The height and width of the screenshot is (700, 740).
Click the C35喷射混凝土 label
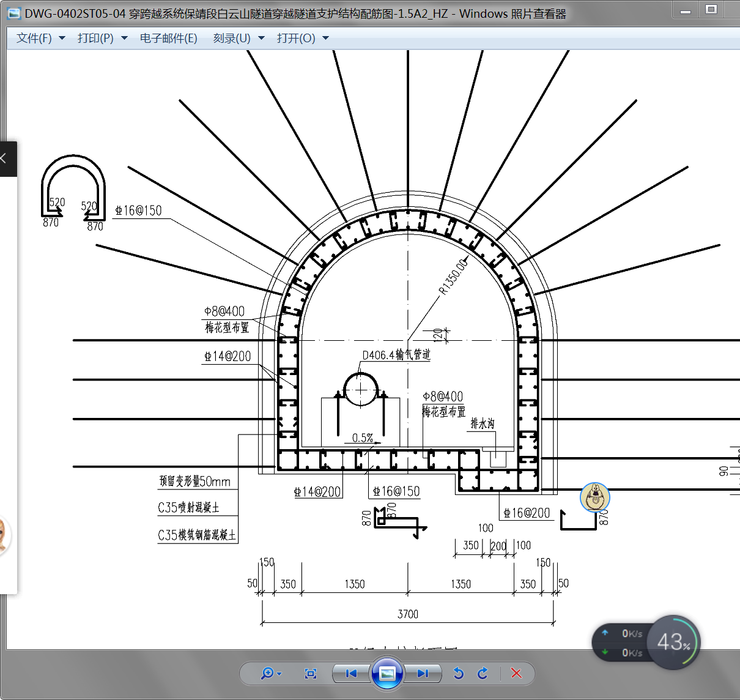pyautogui.click(x=188, y=507)
